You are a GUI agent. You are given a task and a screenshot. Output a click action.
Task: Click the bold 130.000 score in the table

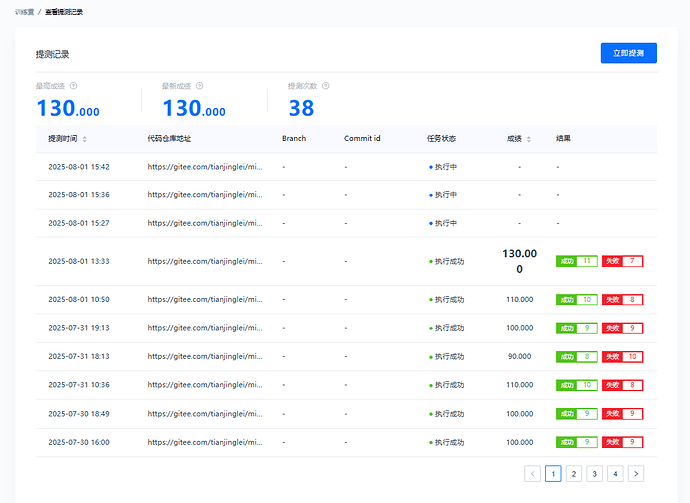click(x=520, y=261)
